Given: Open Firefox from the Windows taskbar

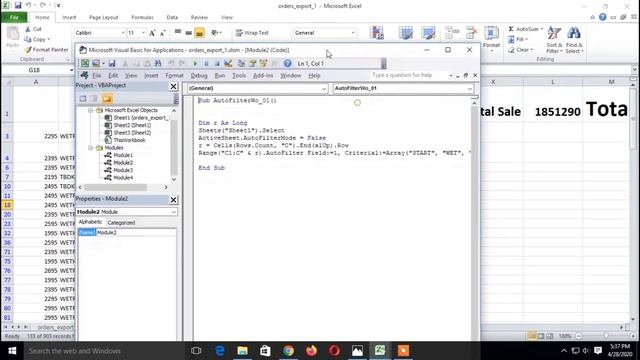Looking at the screenshot, I should (x=311, y=351).
